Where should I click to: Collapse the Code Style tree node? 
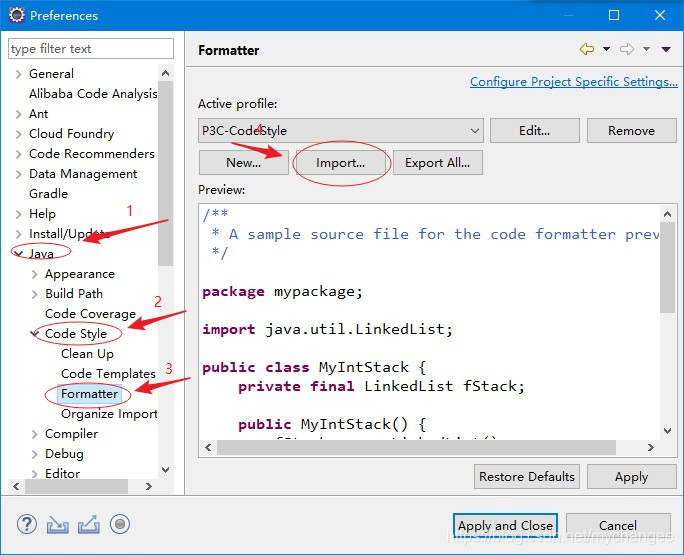pyautogui.click(x=35, y=334)
